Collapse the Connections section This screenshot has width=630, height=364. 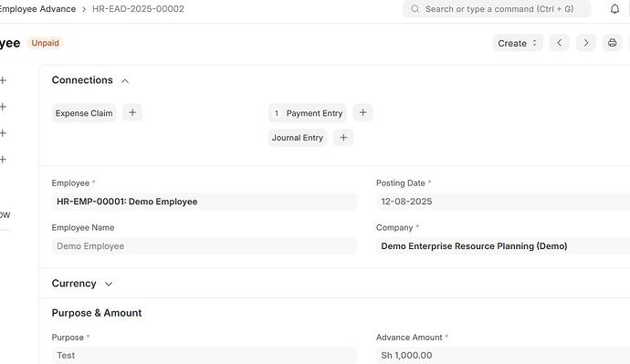point(125,81)
